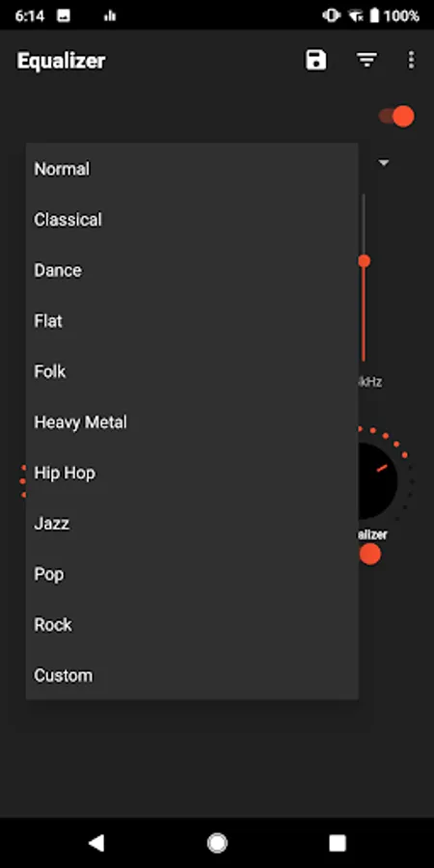Toggle the orange switch under the knob
The width and height of the screenshot is (434, 868).
point(369,554)
